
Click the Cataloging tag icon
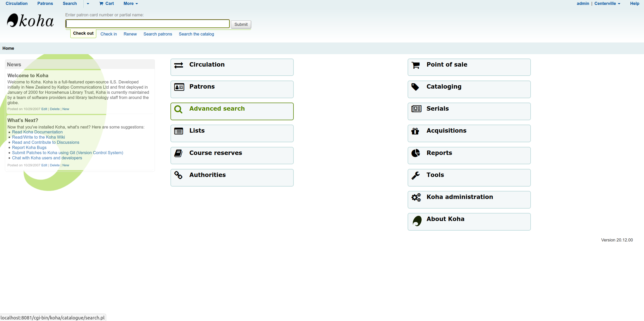click(415, 87)
